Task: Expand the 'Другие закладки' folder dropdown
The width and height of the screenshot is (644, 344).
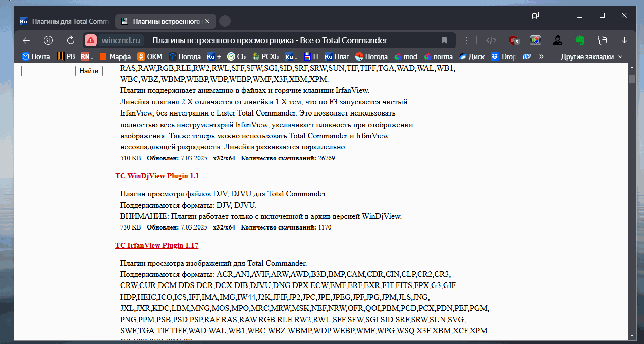Action: 592,56
